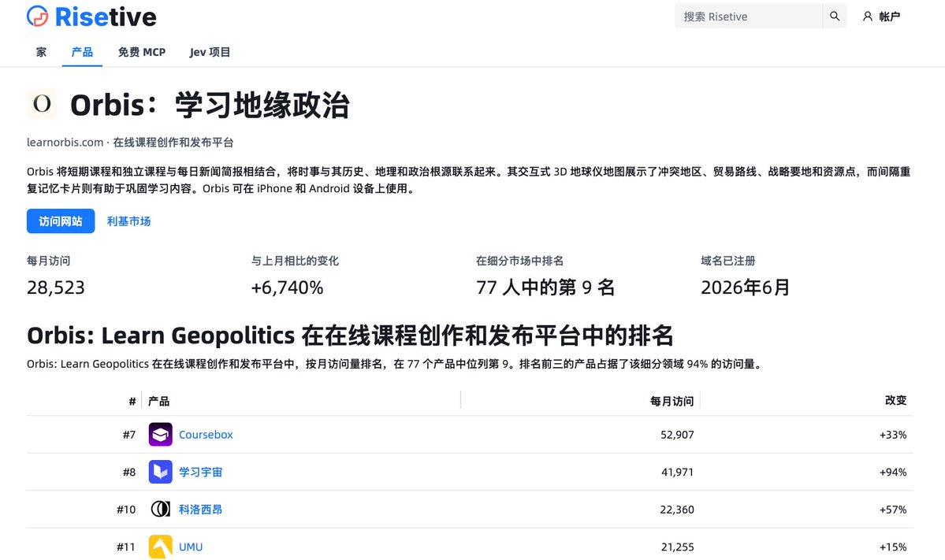
Task: Click 学习宇宙 visits value 41,971
Action: tap(677, 472)
